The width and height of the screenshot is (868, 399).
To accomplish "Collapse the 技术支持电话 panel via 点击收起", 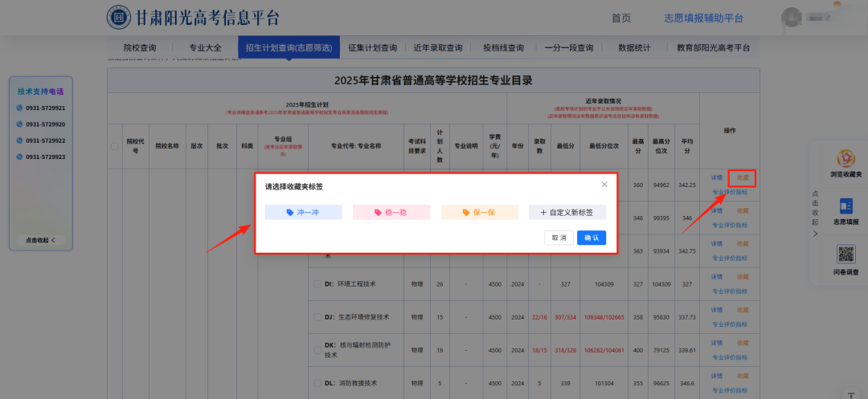I will click(x=41, y=240).
